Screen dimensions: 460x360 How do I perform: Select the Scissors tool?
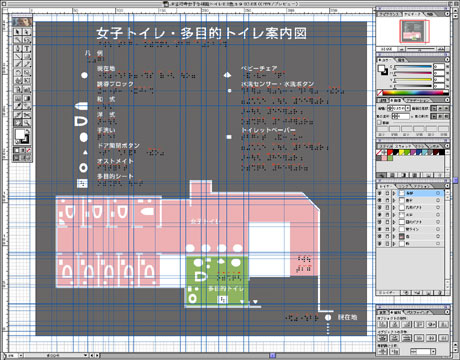[x=27, y=115]
